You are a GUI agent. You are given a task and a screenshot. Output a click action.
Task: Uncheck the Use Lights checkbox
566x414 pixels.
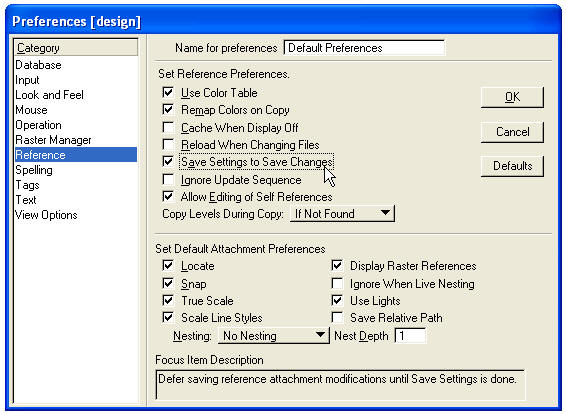[x=337, y=300]
